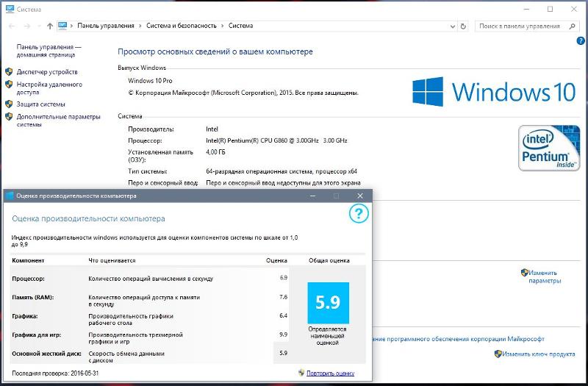Screen dimensions: 588x386
Task: Click the Последняя проверка: 2016-05-31 text
Action: (55, 374)
